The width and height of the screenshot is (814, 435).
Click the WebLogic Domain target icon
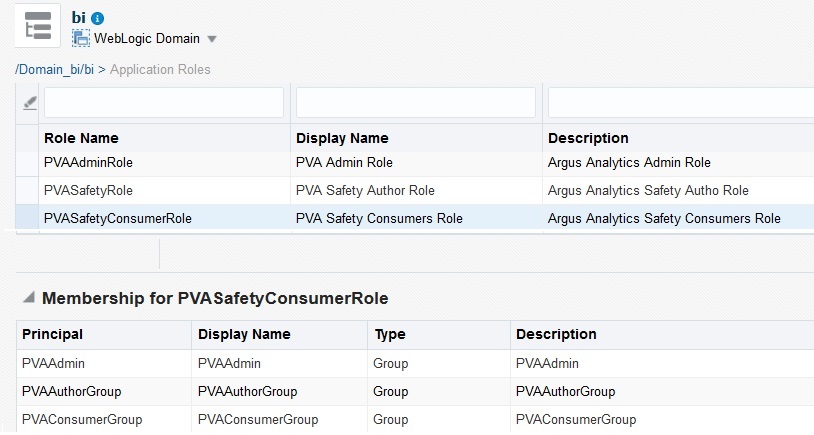(81, 38)
